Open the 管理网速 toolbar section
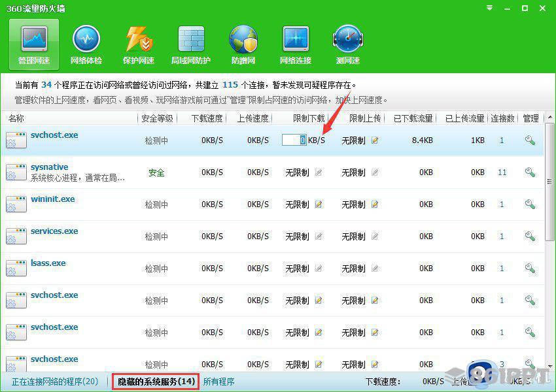Screen dimensions: 556x392 (33, 44)
